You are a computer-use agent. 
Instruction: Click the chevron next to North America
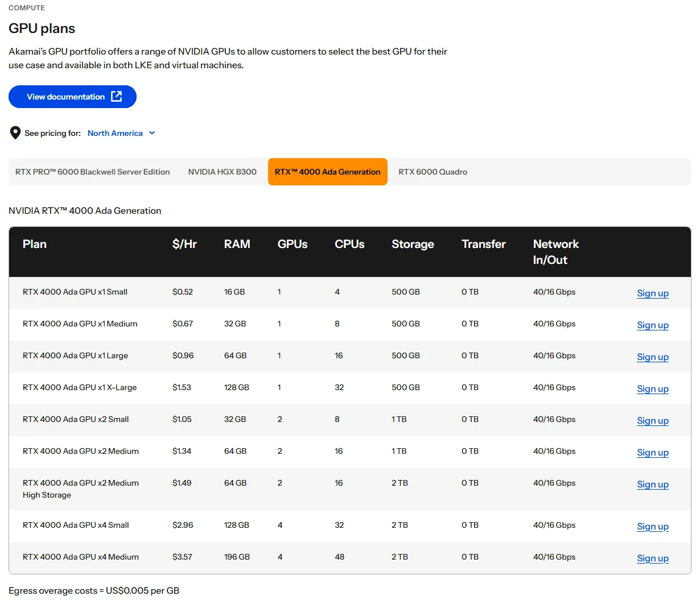click(x=152, y=133)
